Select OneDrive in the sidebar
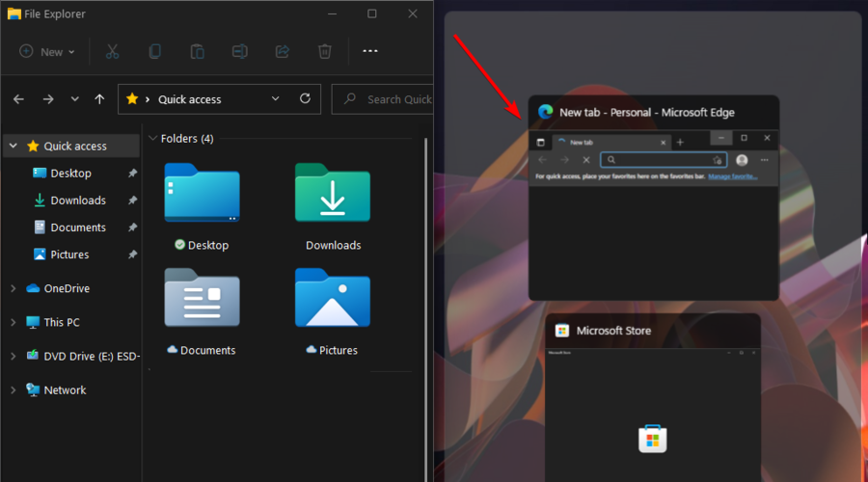 (67, 288)
